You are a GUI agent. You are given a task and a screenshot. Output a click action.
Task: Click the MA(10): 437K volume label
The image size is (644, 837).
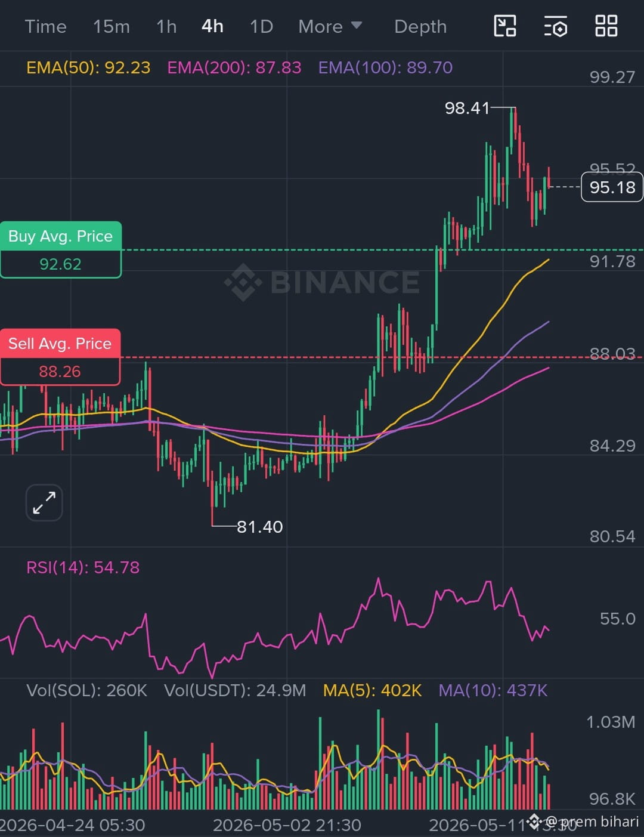tap(493, 691)
